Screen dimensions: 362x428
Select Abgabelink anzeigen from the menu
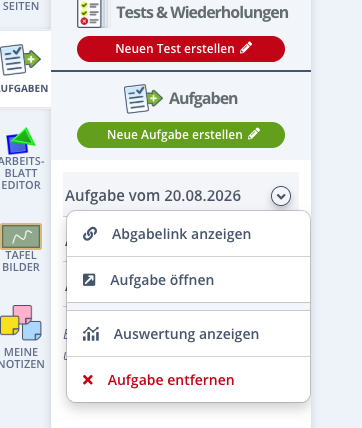tap(188, 234)
